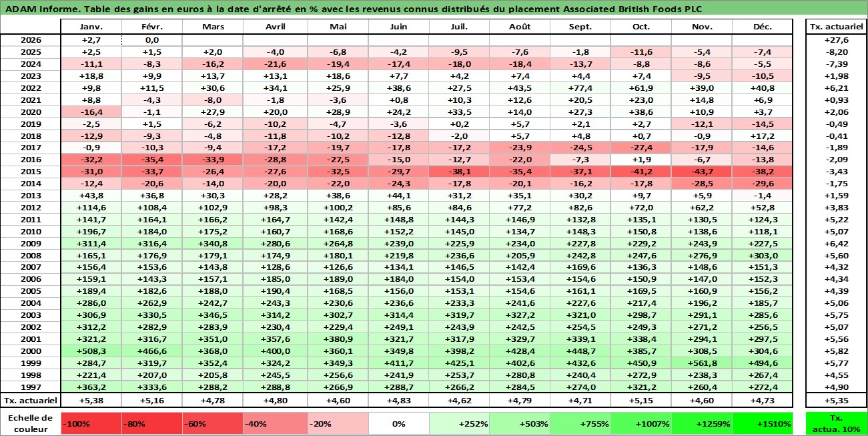Screen dimensions: 868x436
Task: Click the +252% color scale swatch
Action: point(459,423)
